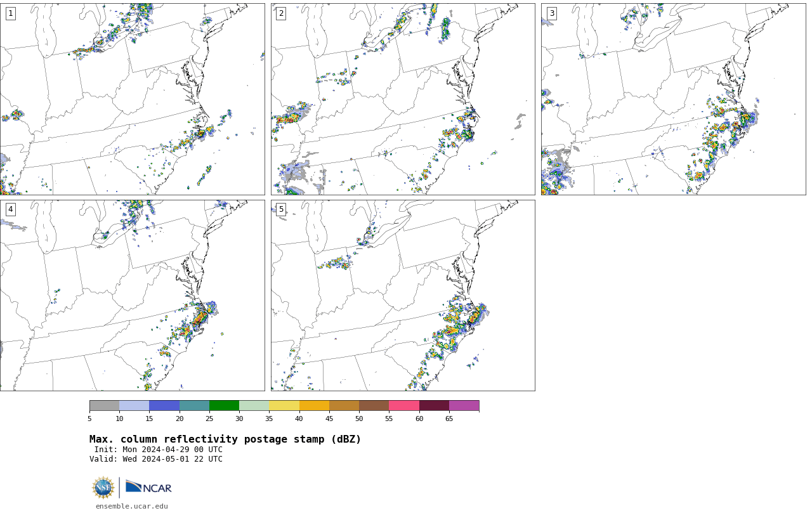Image resolution: width=812 pixels, height=513 pixels.
Task: Click the ensemble.ucar.edu text
Action: [x=132, y=506]
